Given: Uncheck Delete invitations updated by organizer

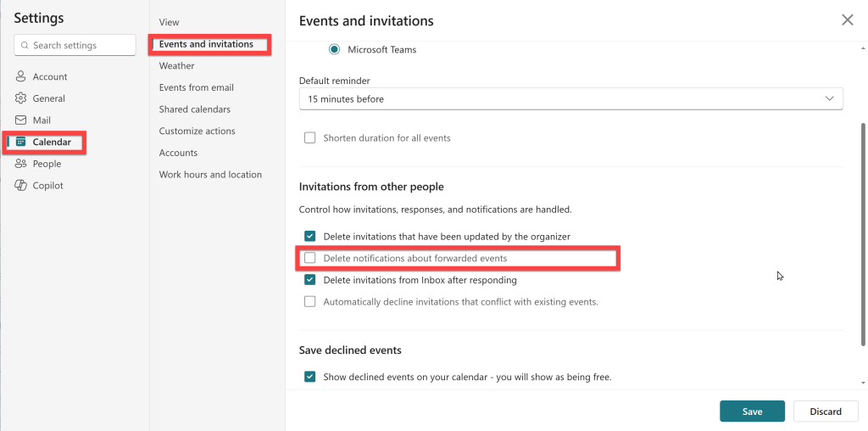Looking at the screenshot, I should pos(310,236).
